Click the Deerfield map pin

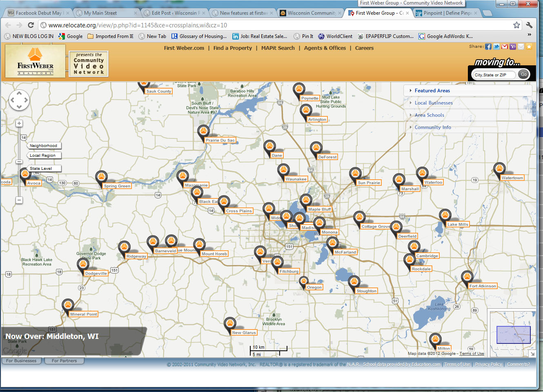tap(396, 229)
